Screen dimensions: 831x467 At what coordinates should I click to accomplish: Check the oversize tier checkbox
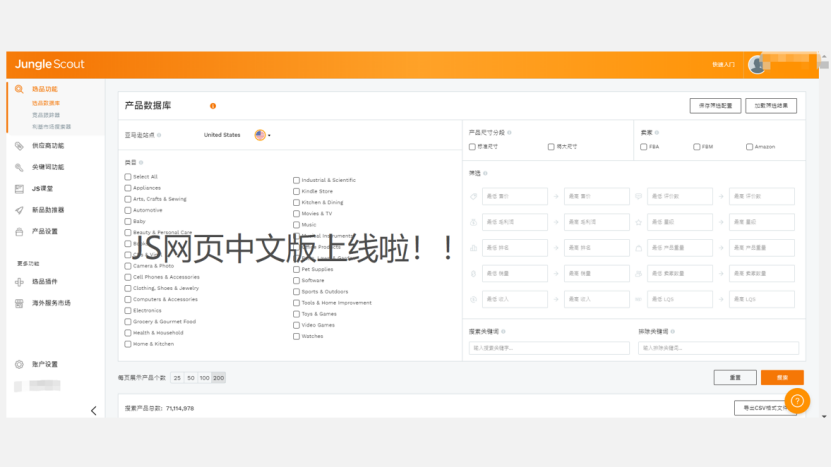[x=551, y=147]
